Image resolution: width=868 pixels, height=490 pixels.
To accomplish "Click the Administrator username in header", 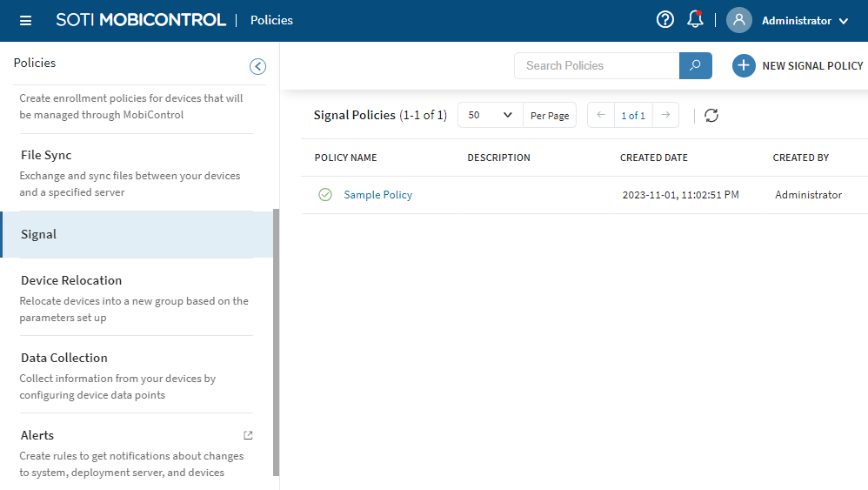I will pyautogui.click(x=796, y=21).
